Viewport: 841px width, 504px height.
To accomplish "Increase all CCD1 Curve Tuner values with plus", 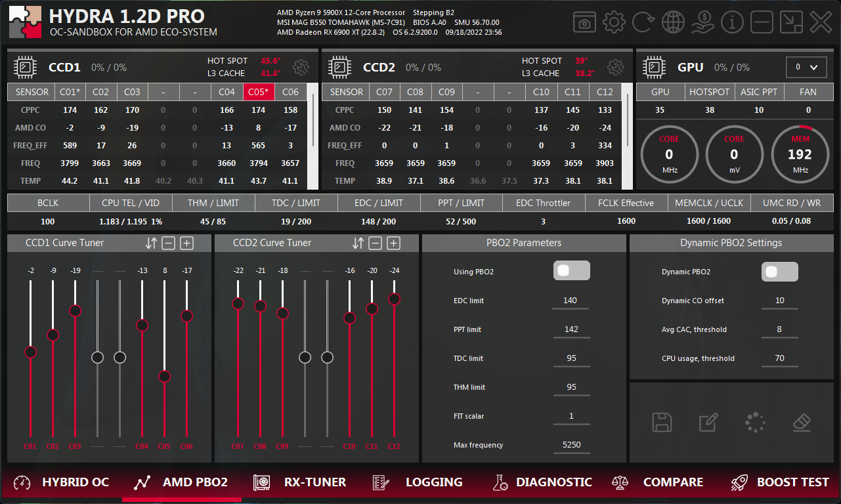I will [x=187, y=243].
